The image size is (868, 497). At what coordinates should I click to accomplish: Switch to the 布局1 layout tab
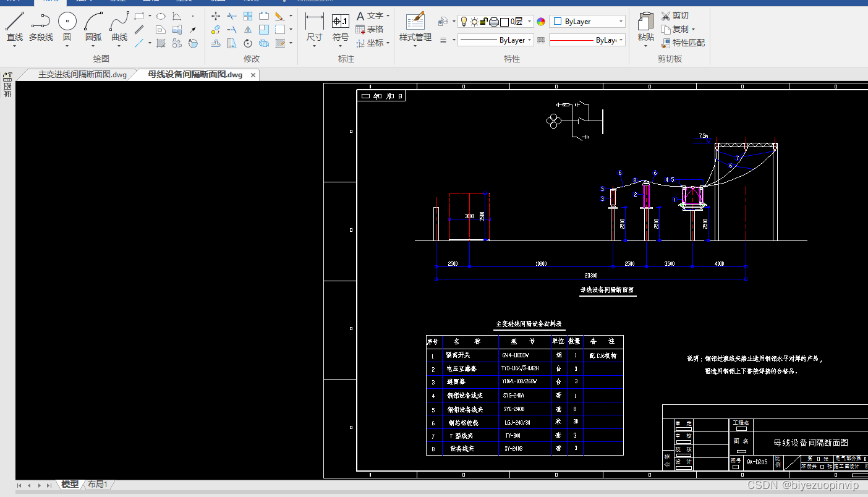[x=97, y=485]
